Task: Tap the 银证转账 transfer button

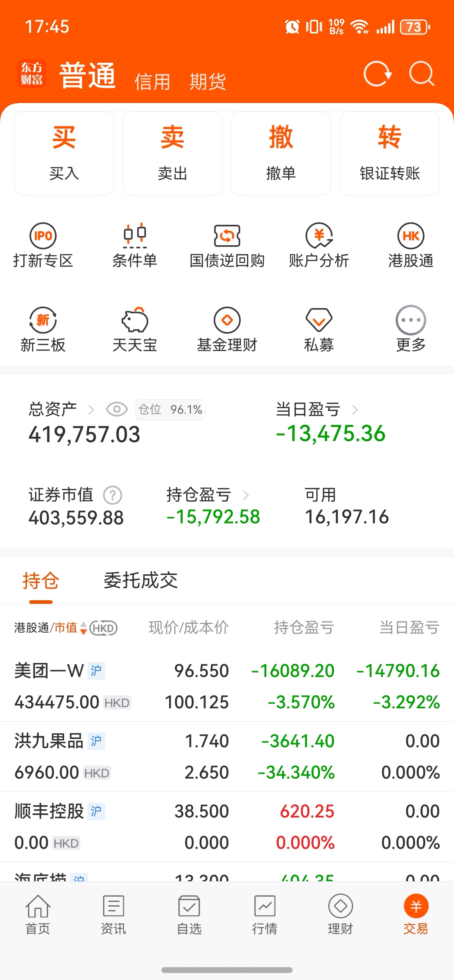Action: pyautogui.click(x=390, y=153)
